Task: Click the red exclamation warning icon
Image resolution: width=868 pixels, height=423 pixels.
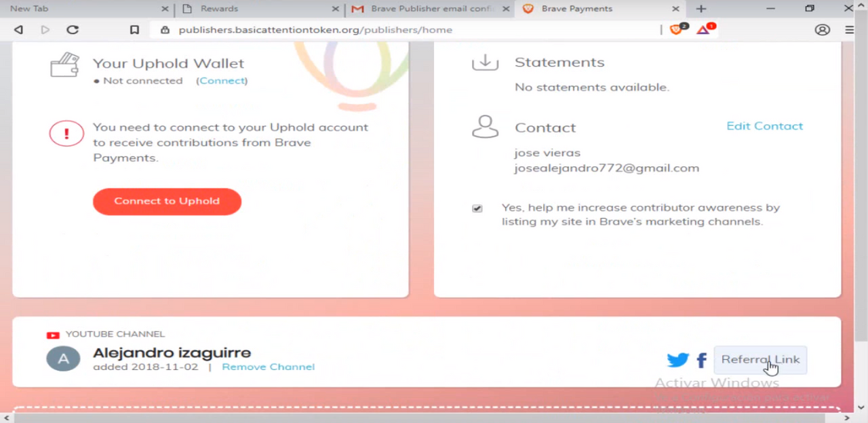Action: coord(66,134)
